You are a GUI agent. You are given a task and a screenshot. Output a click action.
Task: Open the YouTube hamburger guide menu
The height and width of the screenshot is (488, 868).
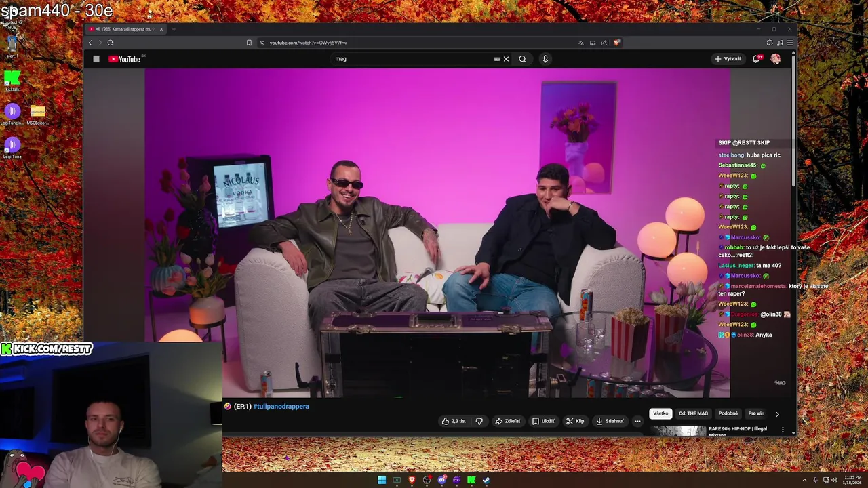96,59
